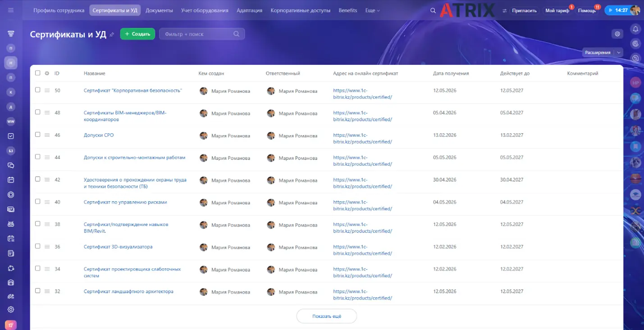Open the notifications bell icon
The width and height of the screenshot is (644, 330).
click(x=635, y=29)
